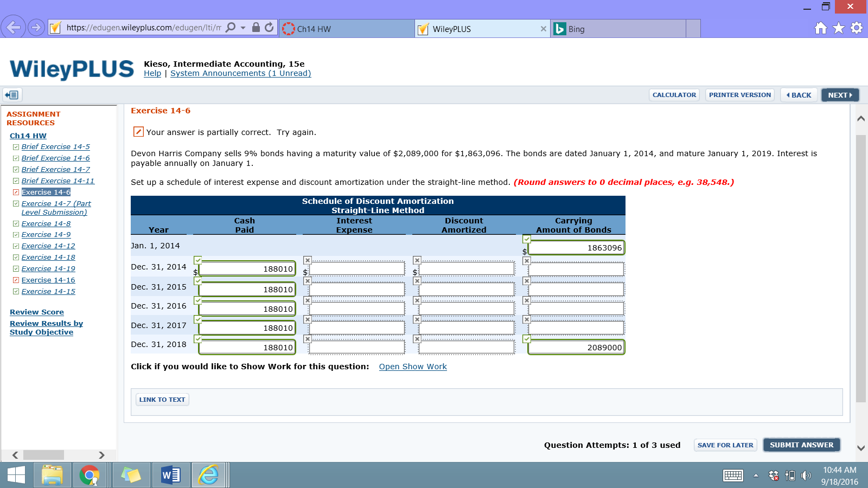This screenshot has height=488, width=868.
Task: Click Dec. 31, 2015 Interest Expense field
Action: [x=357, y=289]
